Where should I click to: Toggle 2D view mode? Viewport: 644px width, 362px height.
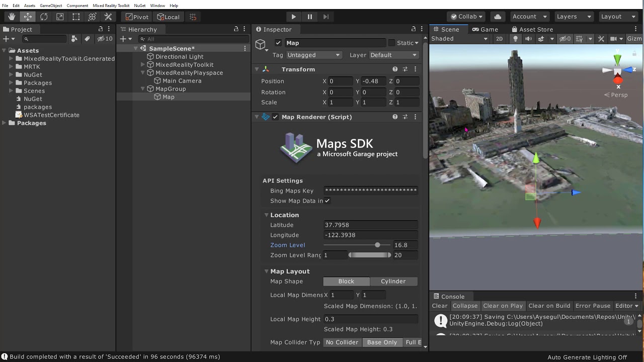click(x=499, y=39)
